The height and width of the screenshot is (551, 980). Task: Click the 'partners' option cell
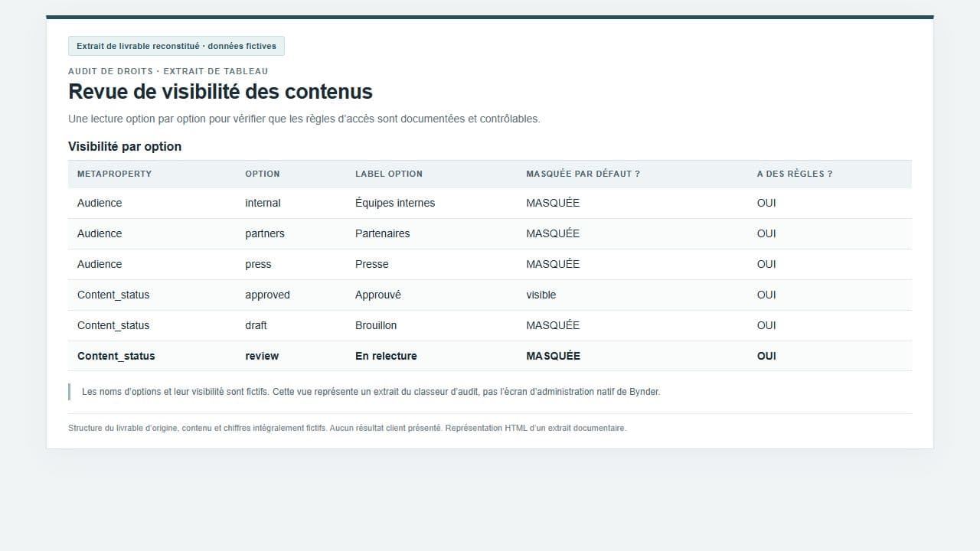[265, 233]
